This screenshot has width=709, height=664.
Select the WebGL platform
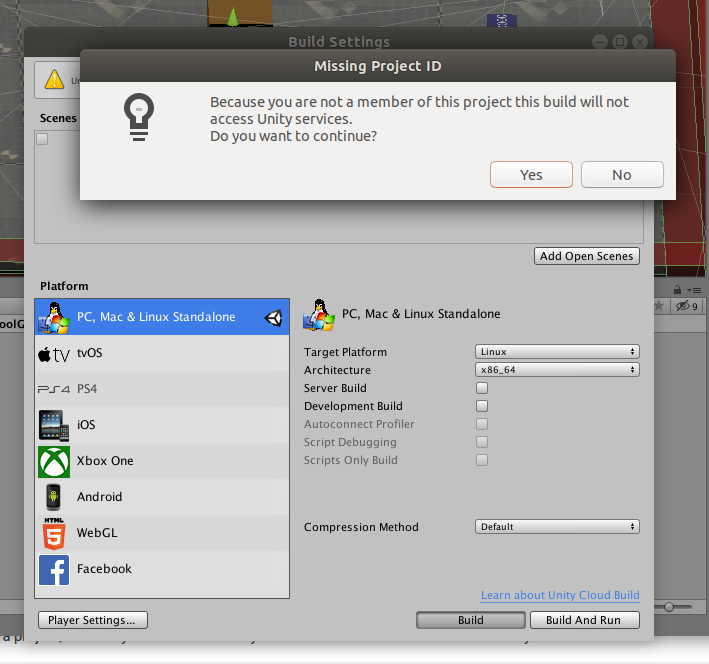(162, 533)
